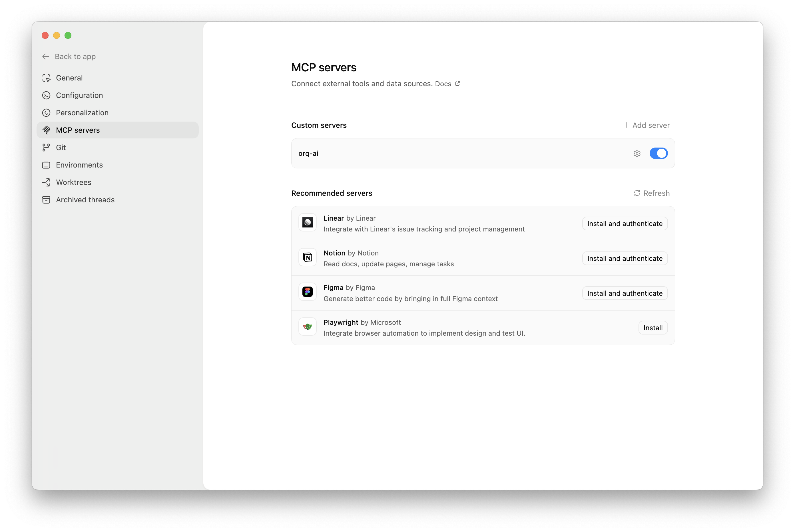Select Personalization in sidebar
The width and height of the screenshot is (795, 532).
tap(82, 113)
